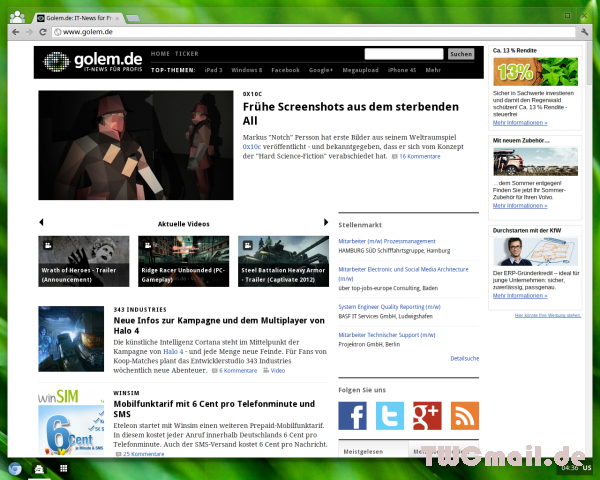Show previous videos with the left arrow
The height and width of the screenshot is (480, 600).
[x=41, y=222]
